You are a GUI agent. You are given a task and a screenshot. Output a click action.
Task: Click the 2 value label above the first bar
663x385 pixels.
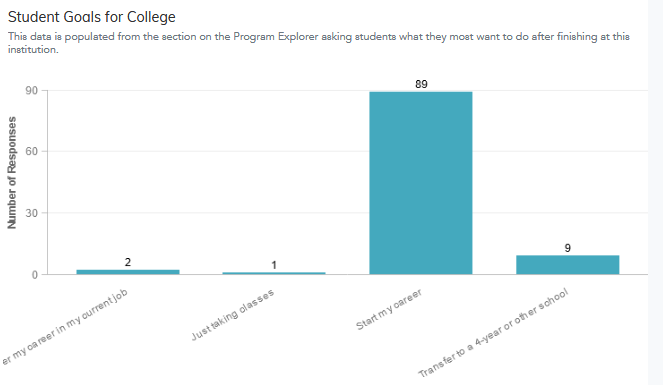tap(128, 262)
